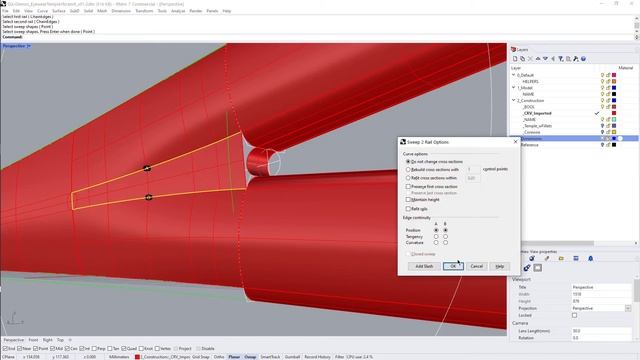This screenshot has height=360, width=640.
Task: Click the lock icon of the 1_Model layer
Action: pos(608,88)
